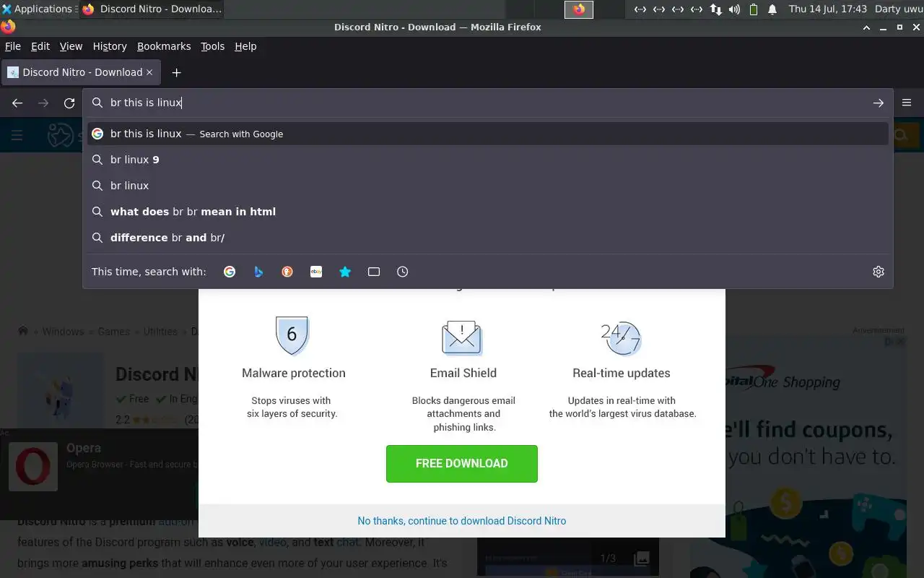The width and height of the screenshot is (924, 578).
Task: Submit the address bar query with the go arrow
Action: click(878, 103)
